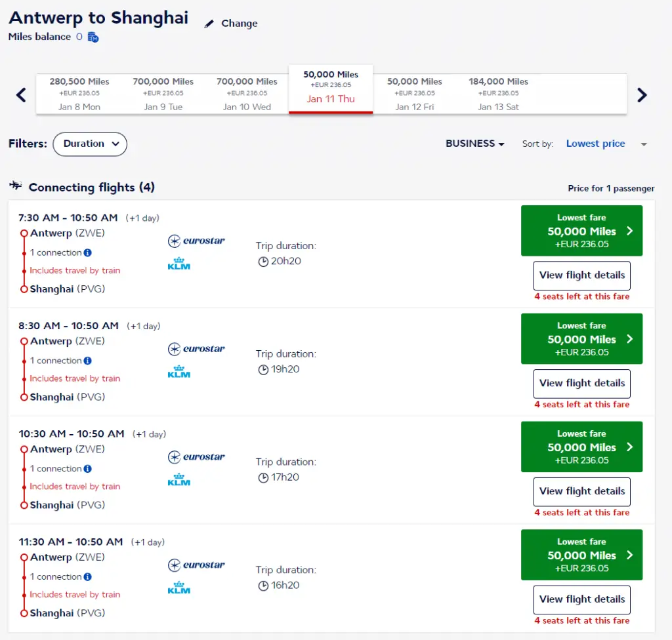Select the Jan 8 Mon date tab
Image resolution: width=672 pixels, height=640 pixels.
point(79,94)
